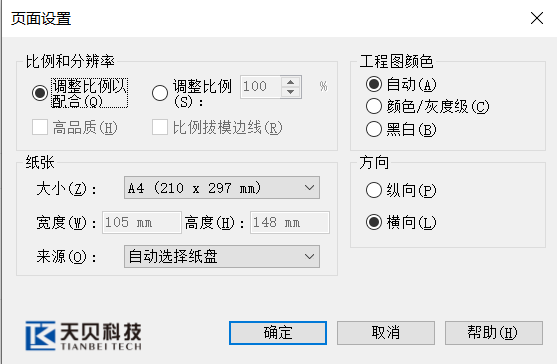Choose 自动(A) drawing color option

pos(374,84)
